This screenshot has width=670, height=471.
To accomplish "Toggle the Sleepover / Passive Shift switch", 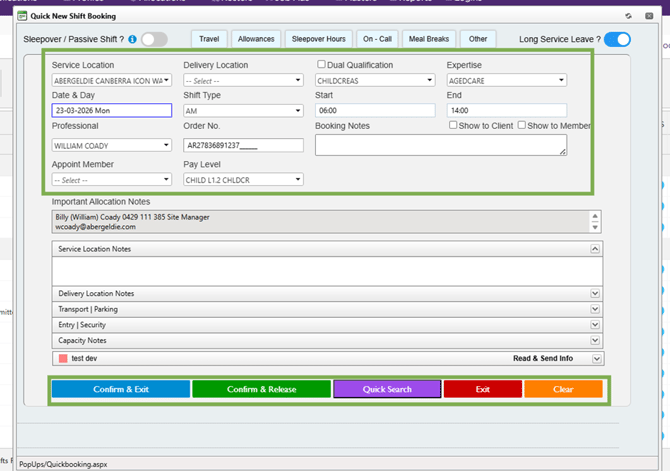I will (x=154, y=40).
